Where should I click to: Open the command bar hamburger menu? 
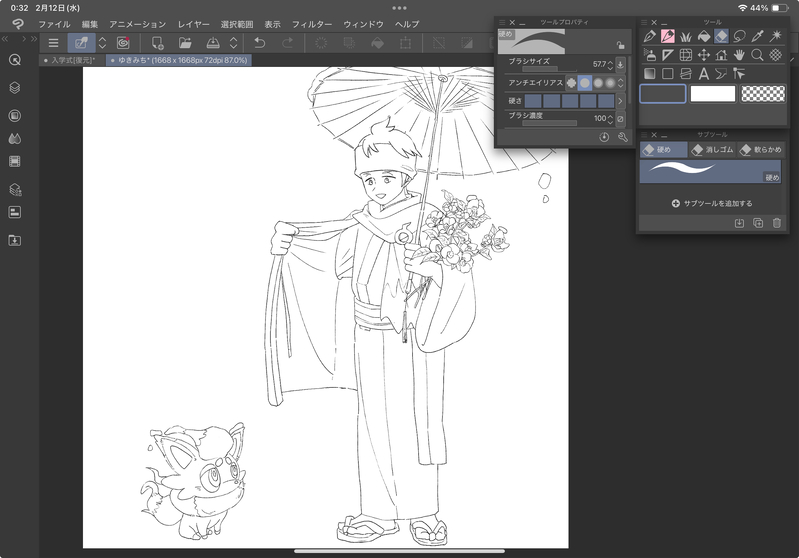(53, 43)
